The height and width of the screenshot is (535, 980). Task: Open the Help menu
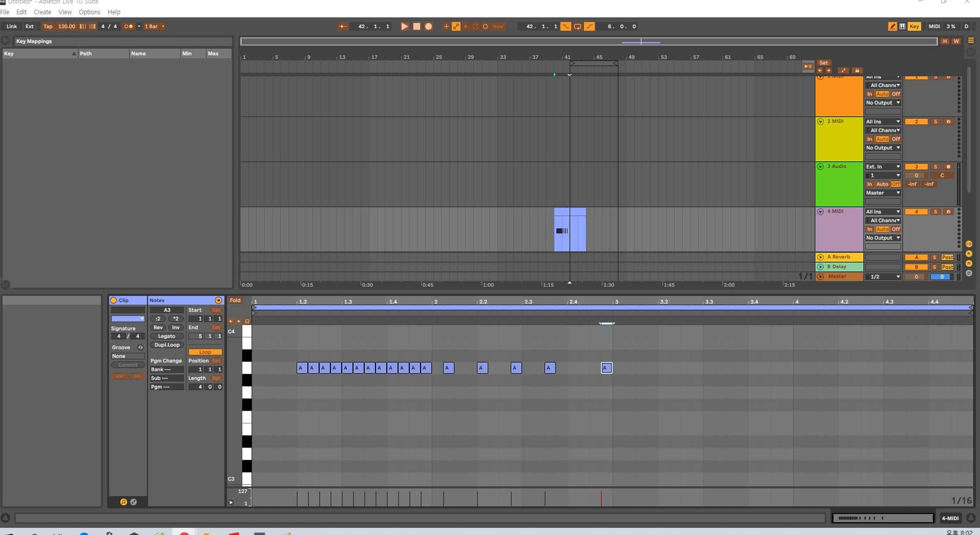pyautogui.click(x=114, y=12)
